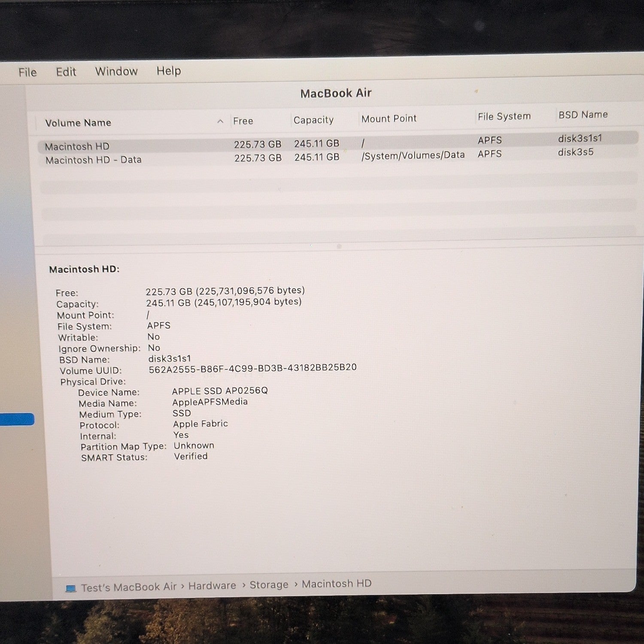Toggle the sort arrow on Volume Name column
This screenshot has height=644, width=644.
220,122
